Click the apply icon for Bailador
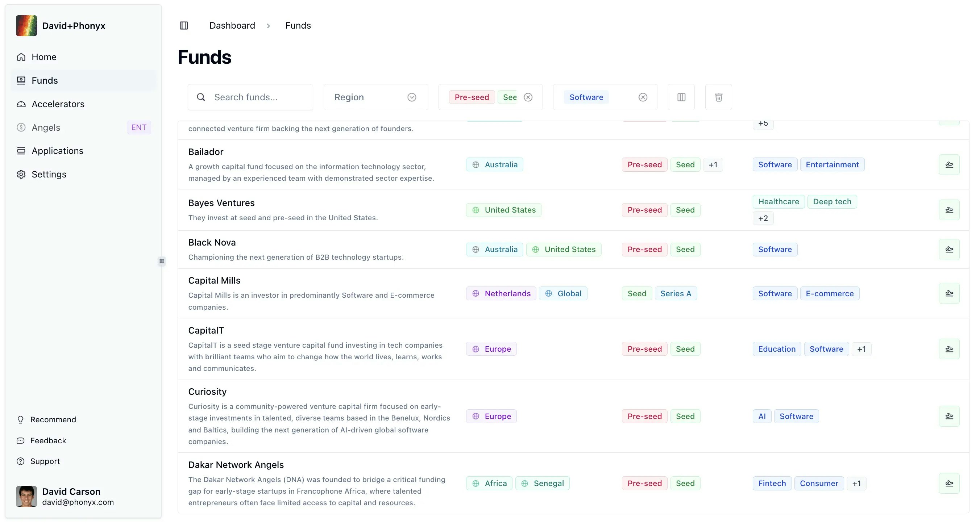Viewport: 980px width, 523px height. tap(949, 164)
